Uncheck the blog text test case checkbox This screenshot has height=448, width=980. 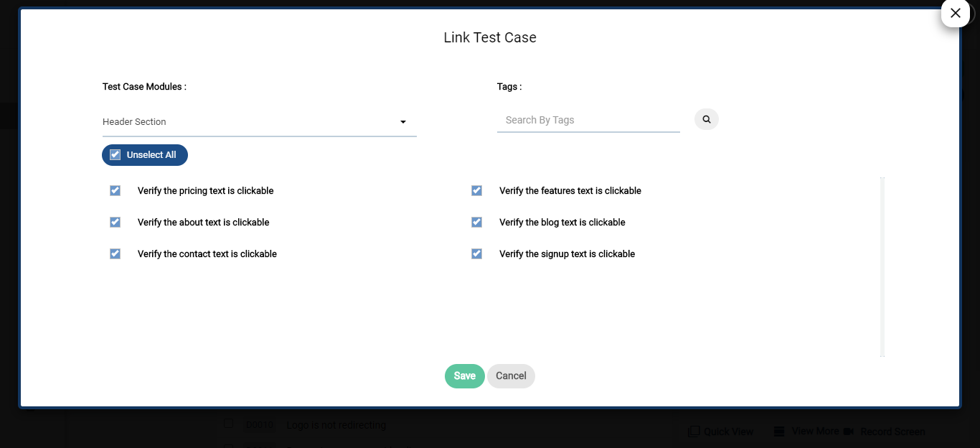coord(476,222)
